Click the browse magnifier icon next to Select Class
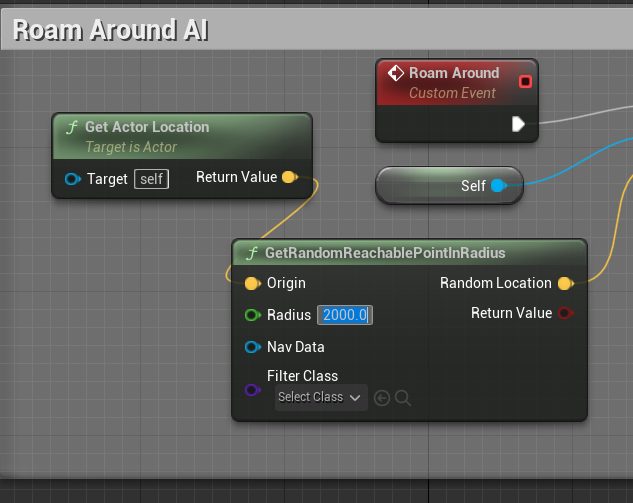Viewport: 633px width, 503px height. point(402,398)
